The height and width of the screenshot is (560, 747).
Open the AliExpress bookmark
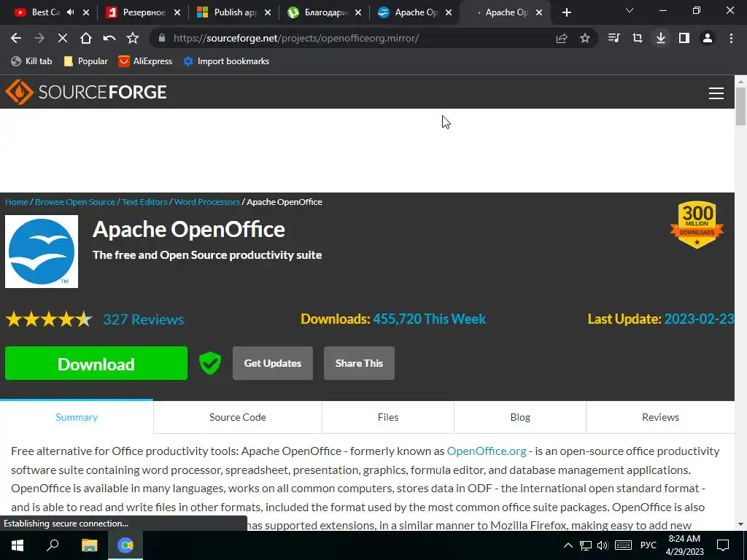pos(145,61)
